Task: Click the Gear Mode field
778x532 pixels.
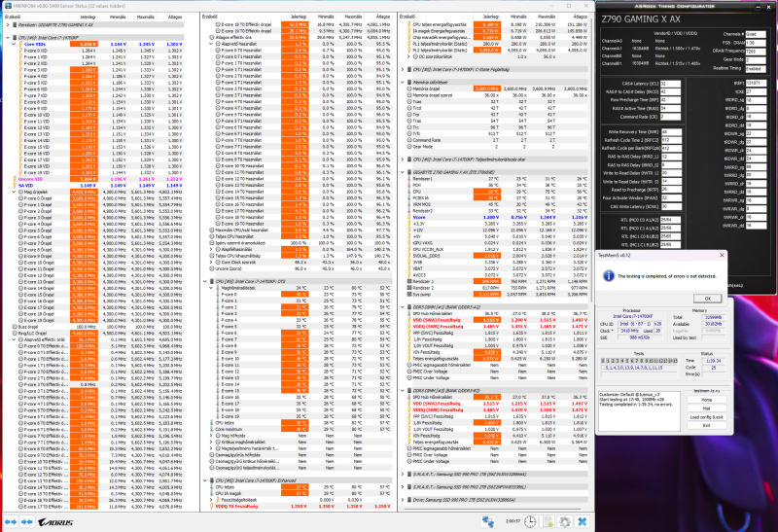Action: (x=756, y=59)
